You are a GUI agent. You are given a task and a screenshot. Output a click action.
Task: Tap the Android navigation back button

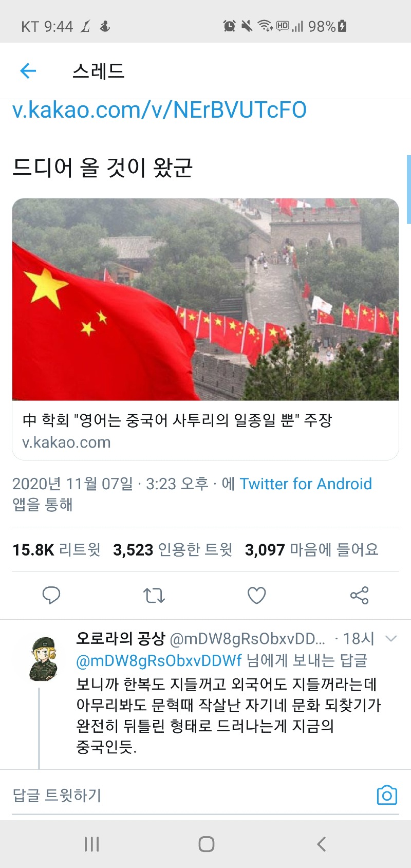322,844
